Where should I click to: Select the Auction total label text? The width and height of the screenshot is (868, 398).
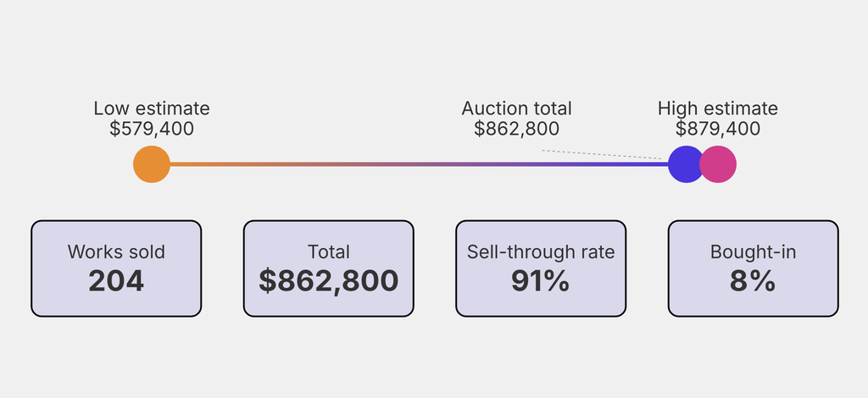tap(516, 108)
